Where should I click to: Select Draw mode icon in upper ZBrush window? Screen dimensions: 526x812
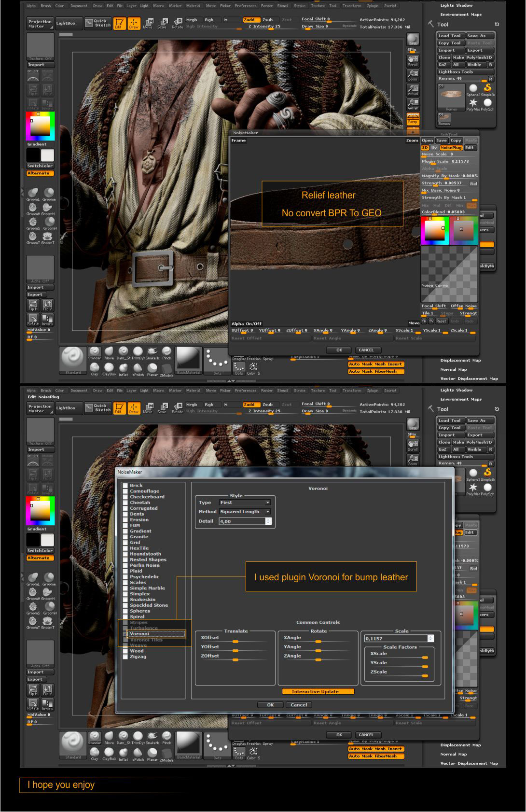pyautogui.click(x=134, y=23)
